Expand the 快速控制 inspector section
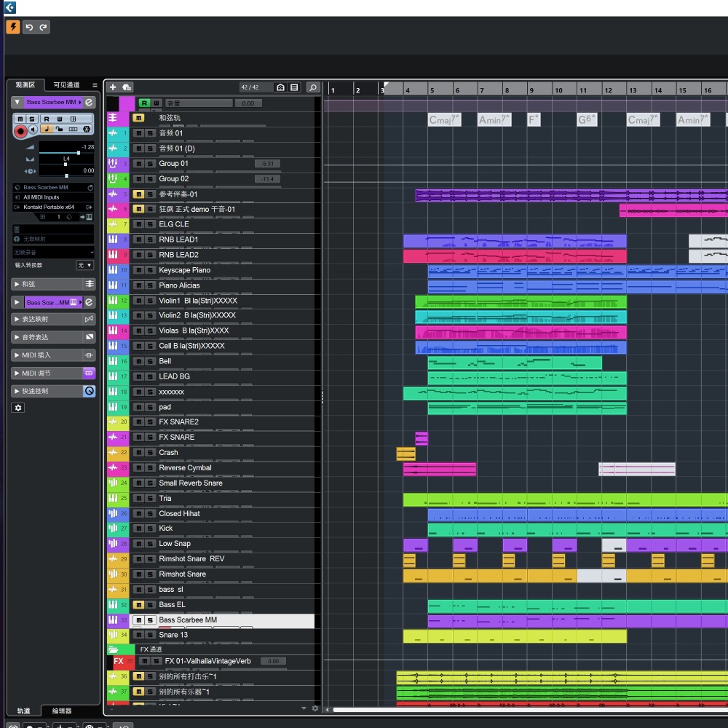This screenshot has height=728, width=728. 17,391
